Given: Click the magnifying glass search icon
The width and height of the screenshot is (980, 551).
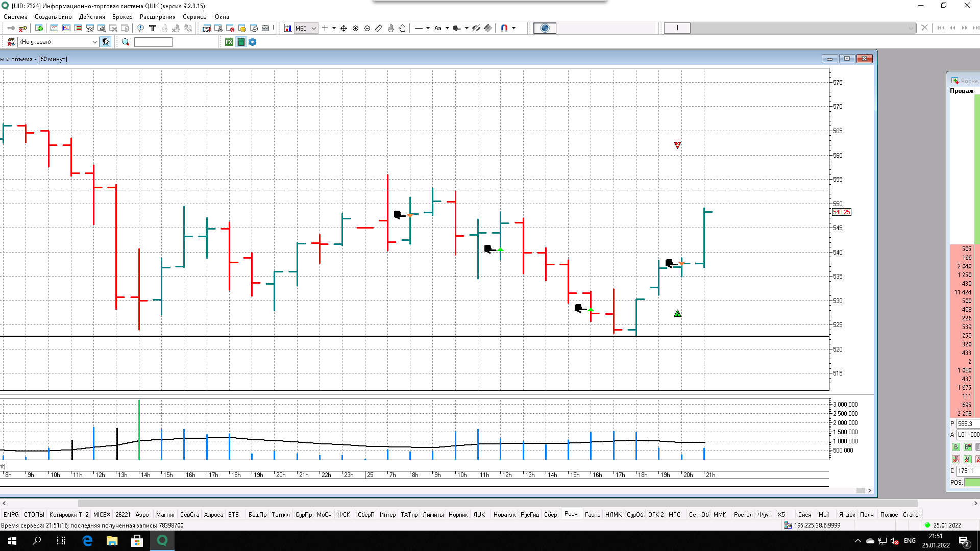Looking at the screenshot, I should point(126,42).
